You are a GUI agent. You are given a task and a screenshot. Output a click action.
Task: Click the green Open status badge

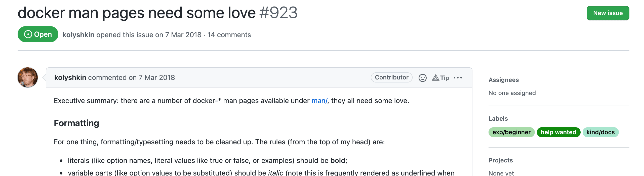click(38, 34)
